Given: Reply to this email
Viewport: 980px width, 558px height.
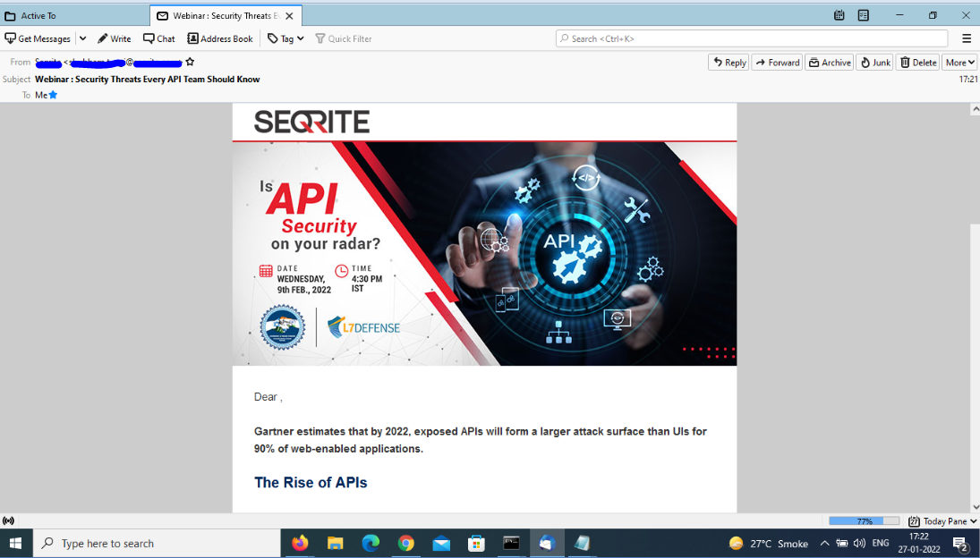Looking at the screenshot, I should (729, 63).
